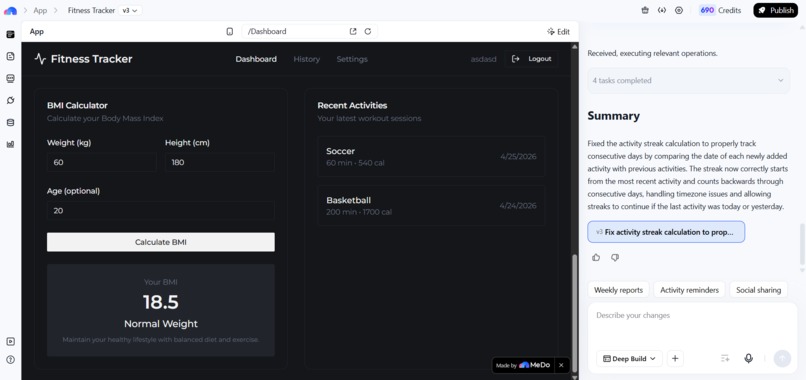Click the 4/25/2026 activity date

[x=518, y=156]
